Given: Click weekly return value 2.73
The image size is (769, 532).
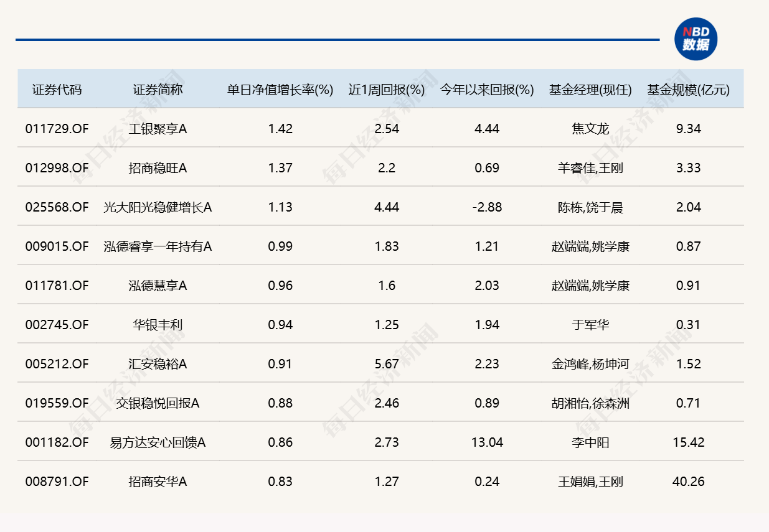Looking at the screenshot, I should (387, 442).
